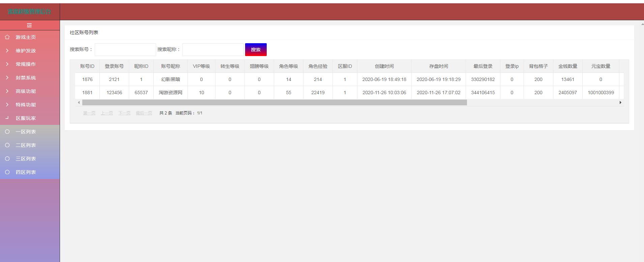This screenshot has width=644, height=262.
Task: Click left arrow on the horizontal scrollbar
Action: point(79,103)
